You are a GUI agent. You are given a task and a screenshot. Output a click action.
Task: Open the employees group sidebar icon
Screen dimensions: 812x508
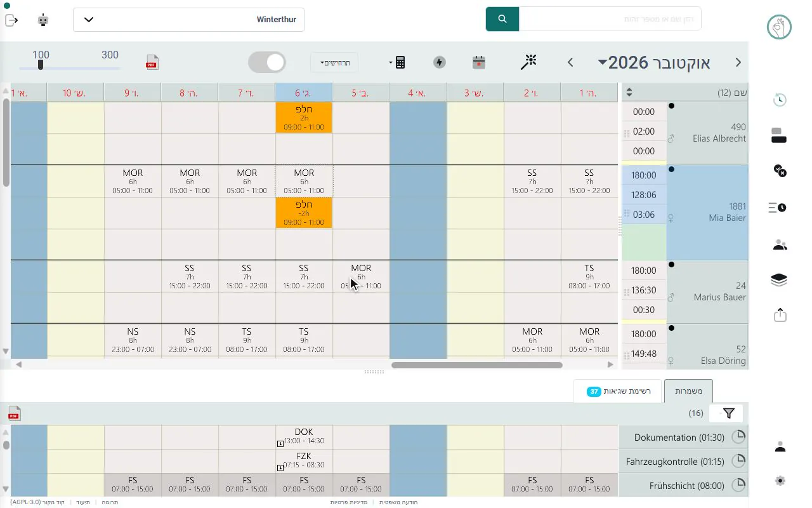(780, 245)
